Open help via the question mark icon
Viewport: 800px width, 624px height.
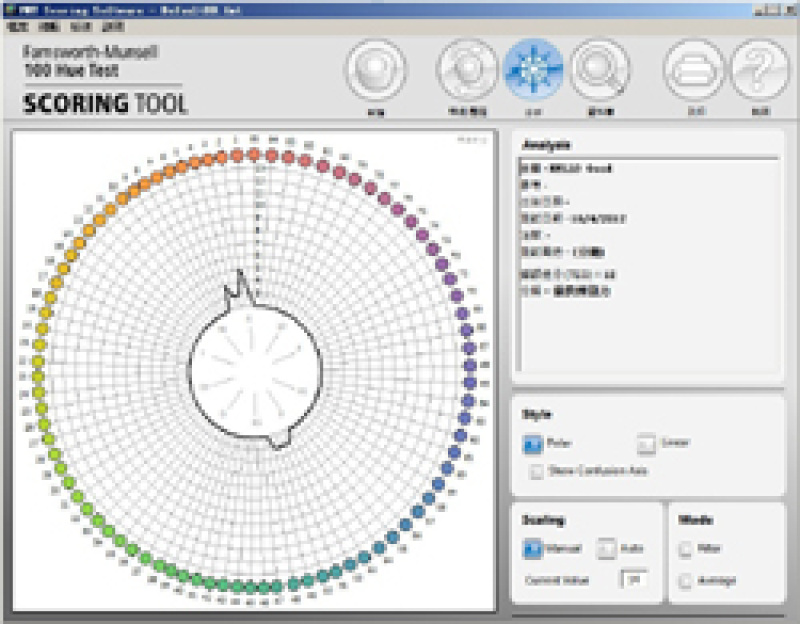[x=760, y=69]
